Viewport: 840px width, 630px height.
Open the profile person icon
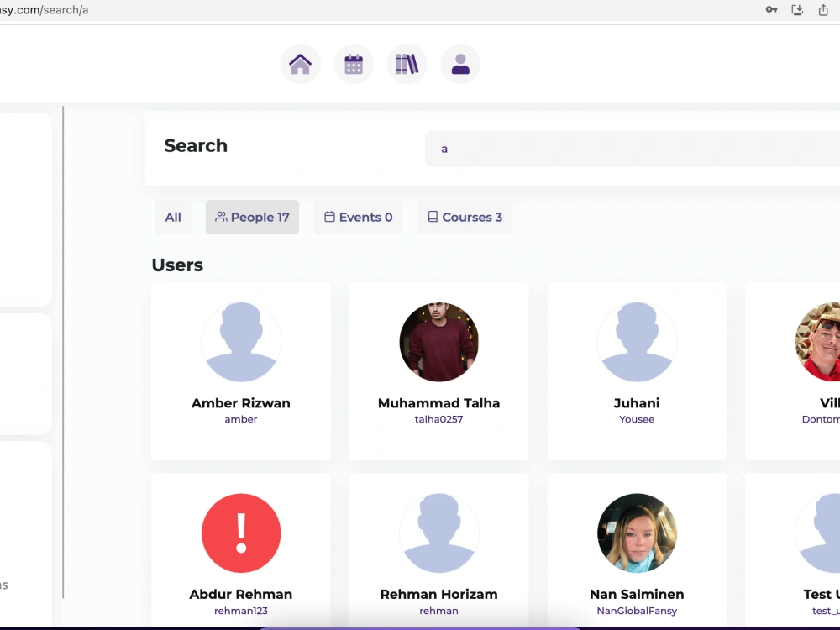click(460, 65)
